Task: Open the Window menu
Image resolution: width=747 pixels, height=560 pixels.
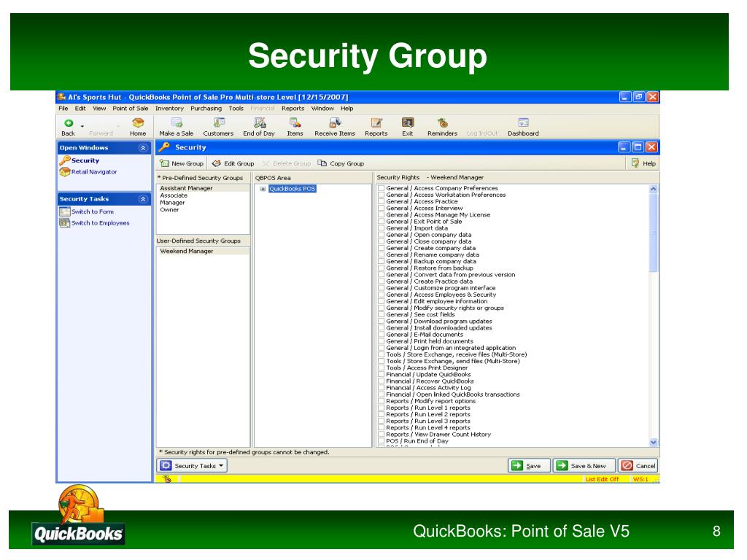Action: pos(322,109)
